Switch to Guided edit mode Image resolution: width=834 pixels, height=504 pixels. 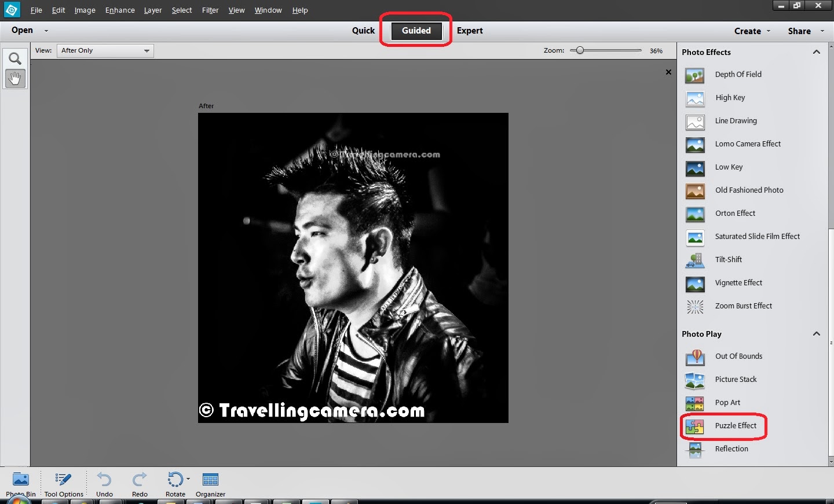point(416,31)
